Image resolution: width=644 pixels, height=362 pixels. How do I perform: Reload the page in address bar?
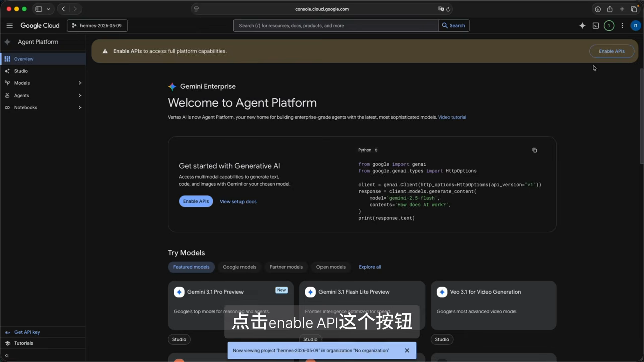tap(448, 9)
